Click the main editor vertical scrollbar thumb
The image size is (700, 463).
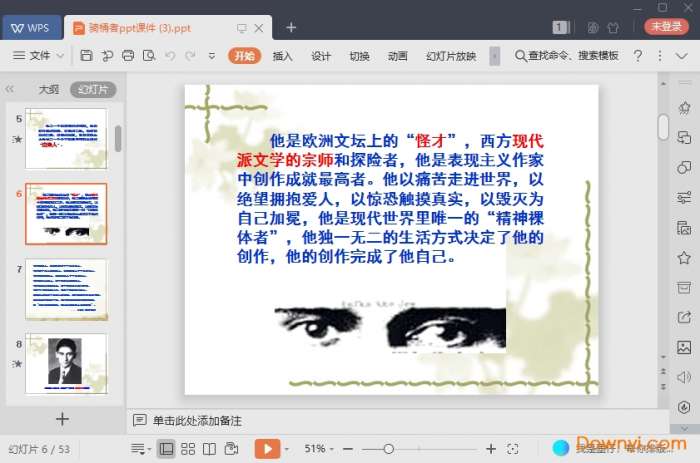click(663, 127)
